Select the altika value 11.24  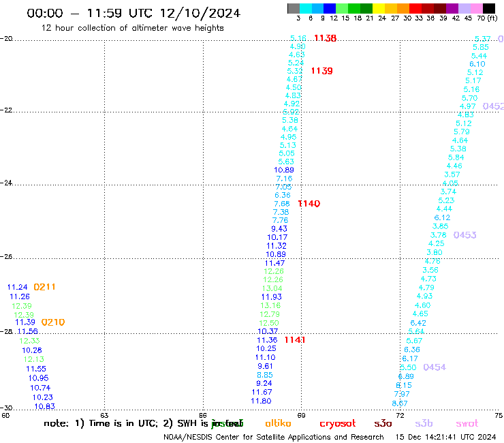pos(17,287)
